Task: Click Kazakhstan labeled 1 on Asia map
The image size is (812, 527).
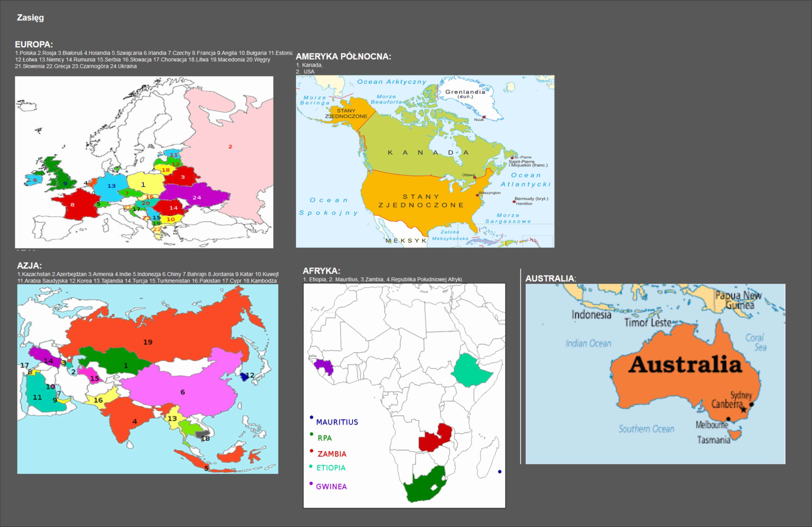Action: [126, 365]
